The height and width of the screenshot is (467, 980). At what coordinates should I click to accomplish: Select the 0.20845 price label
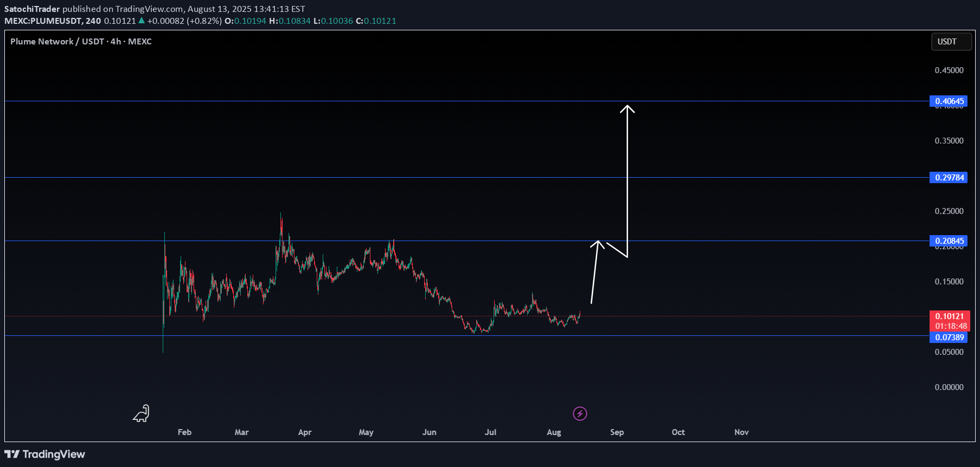(949, 241)
